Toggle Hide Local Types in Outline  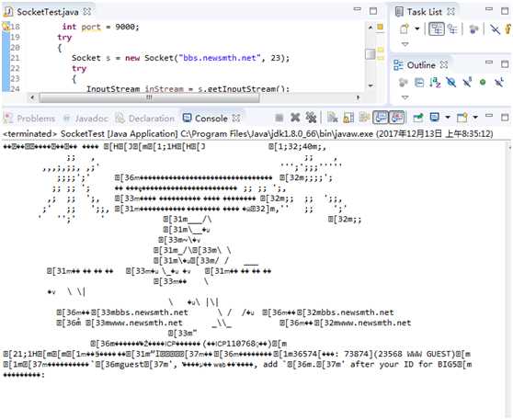pyautogui.click(x=498, y=82)
